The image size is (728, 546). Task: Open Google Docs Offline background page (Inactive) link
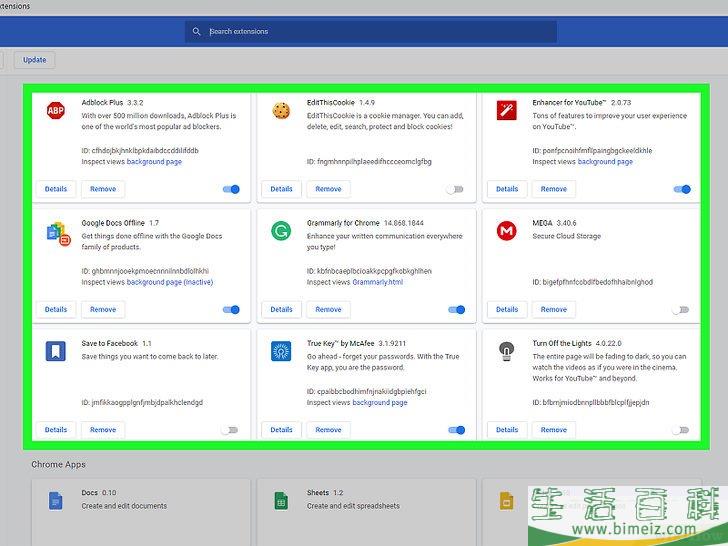coord(170,282)
